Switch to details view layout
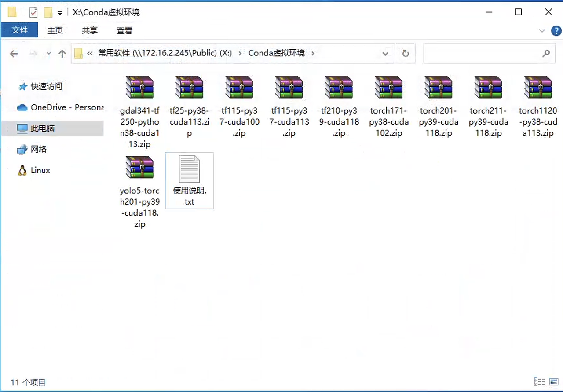 tap(540, 382)
